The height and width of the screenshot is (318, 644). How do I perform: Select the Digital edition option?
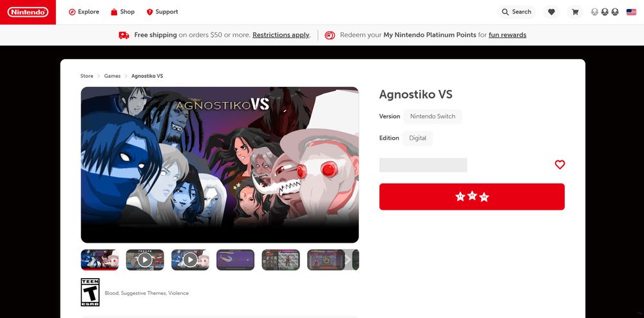418,138
